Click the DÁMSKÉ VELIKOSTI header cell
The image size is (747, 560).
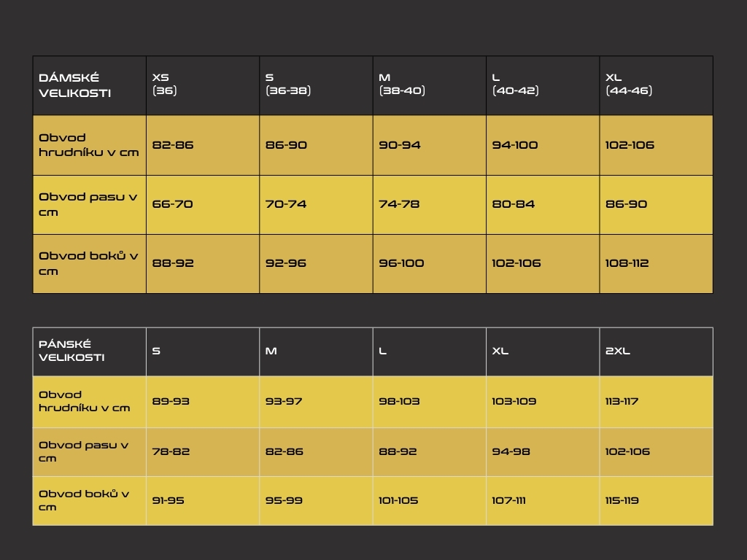click(x=89, y=85)
